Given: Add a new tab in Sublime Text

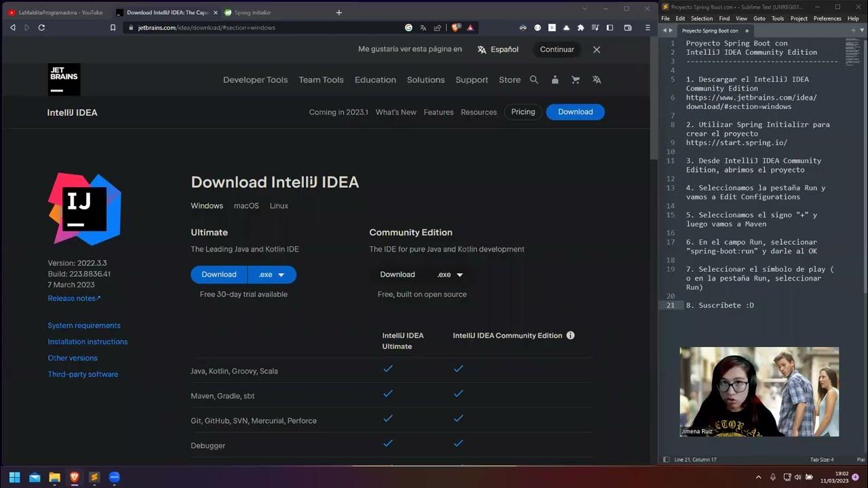Looking at the screenshot, I should (853, 30).
